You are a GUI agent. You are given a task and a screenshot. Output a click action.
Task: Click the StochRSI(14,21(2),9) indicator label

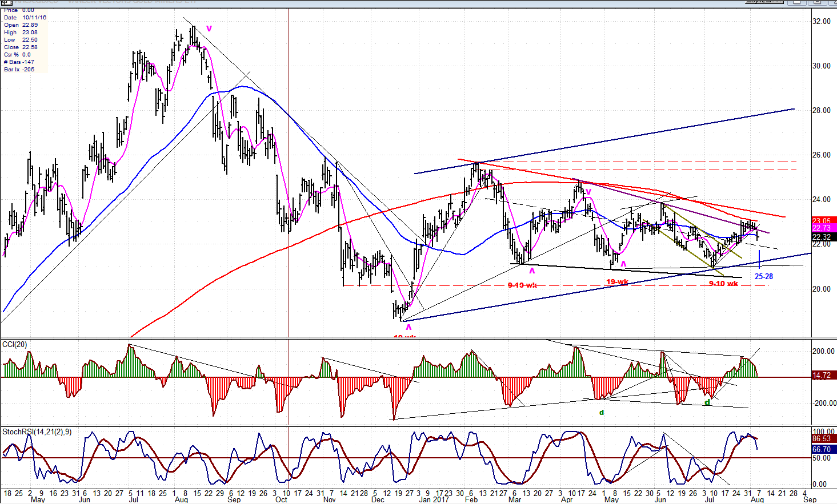(37, 432)
